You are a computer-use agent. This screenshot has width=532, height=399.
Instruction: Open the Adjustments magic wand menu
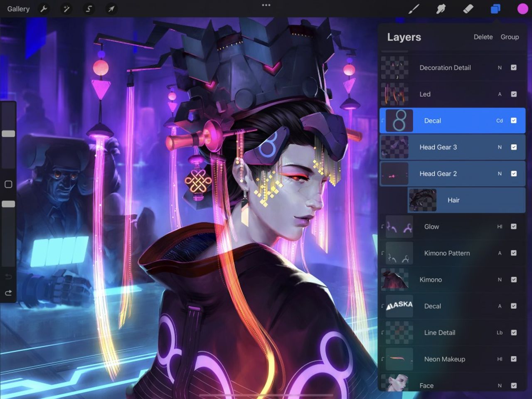[x=66, y=9]
